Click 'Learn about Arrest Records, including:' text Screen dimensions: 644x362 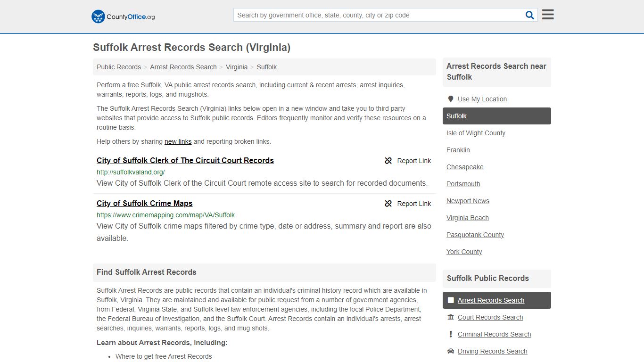[162, 343]
